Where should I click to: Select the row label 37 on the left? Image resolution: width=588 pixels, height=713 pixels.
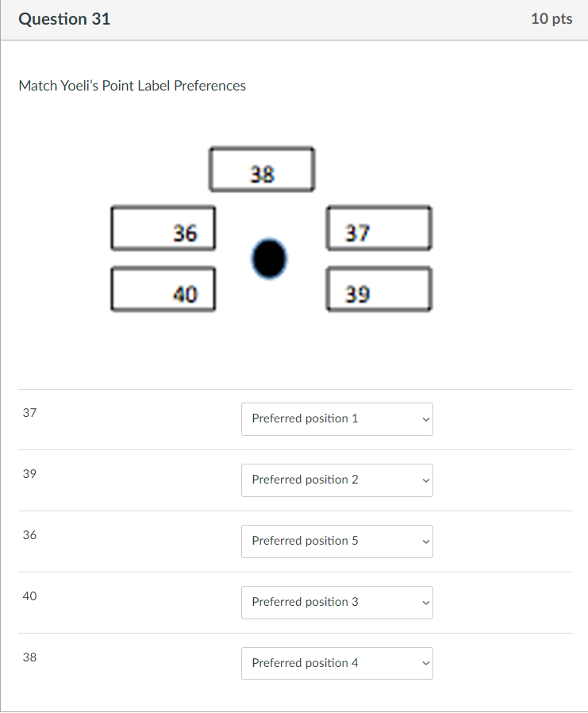pos(29,412)
